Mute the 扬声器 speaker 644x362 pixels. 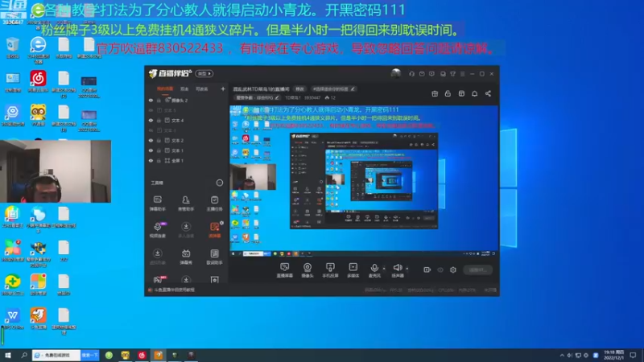[x=397, y=268]
